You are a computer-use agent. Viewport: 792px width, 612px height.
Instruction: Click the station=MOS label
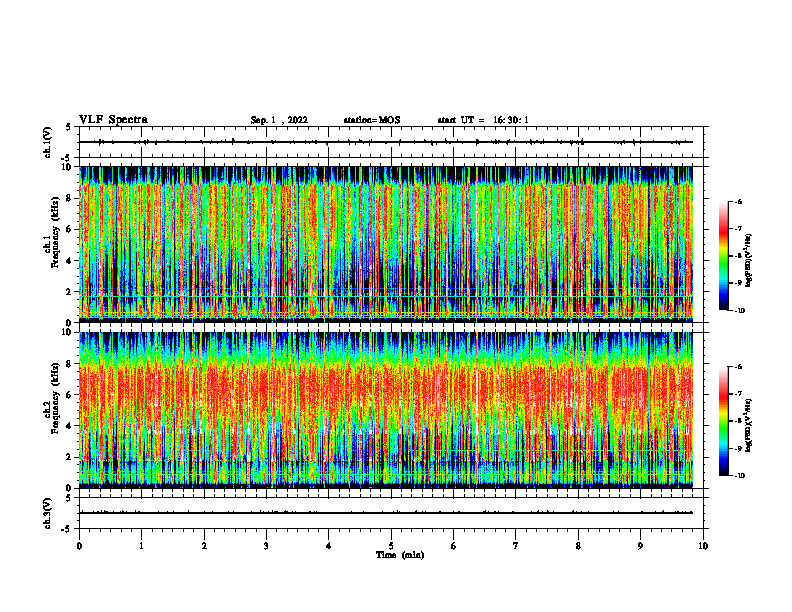coord(372,120)
